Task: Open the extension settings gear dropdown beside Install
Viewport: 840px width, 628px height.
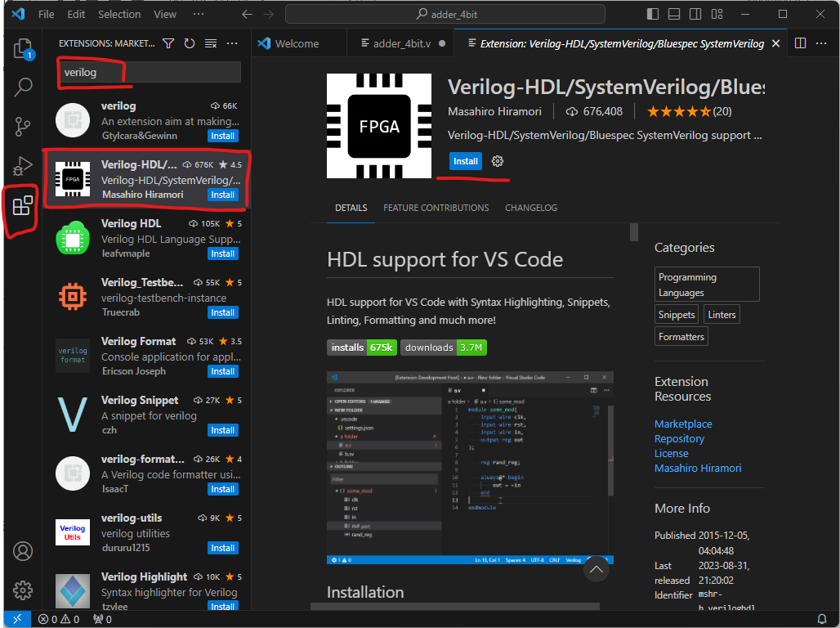Action: coord(498,161)
